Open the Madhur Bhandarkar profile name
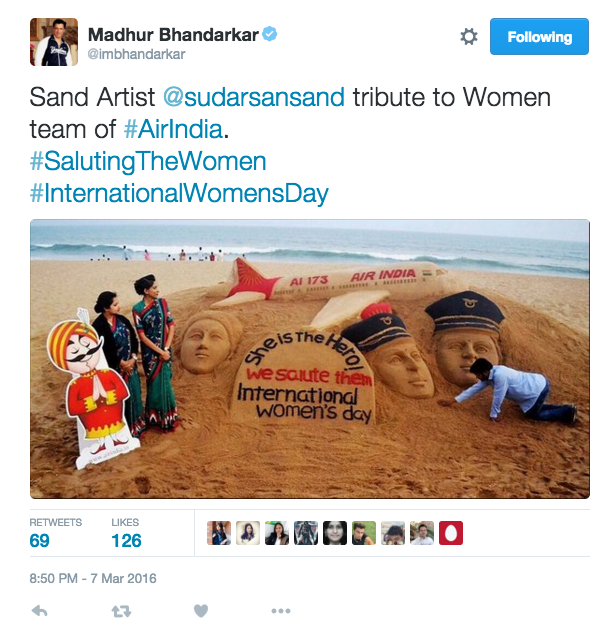This screenshot has height=633, width=615. click(173, 35)
